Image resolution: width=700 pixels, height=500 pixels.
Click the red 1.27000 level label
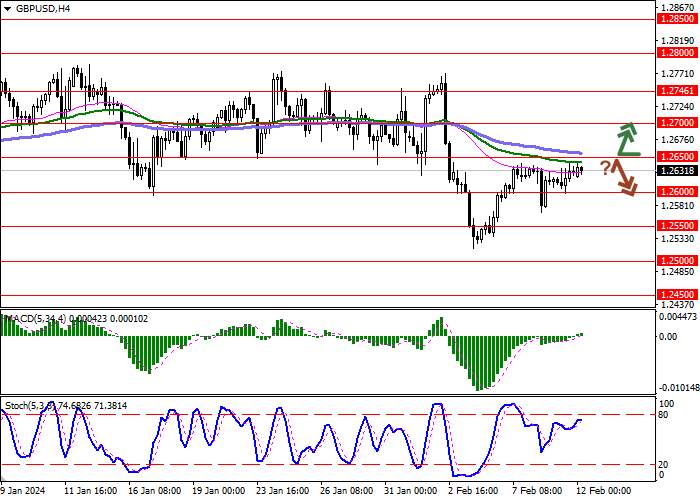(x=677, y=122)
